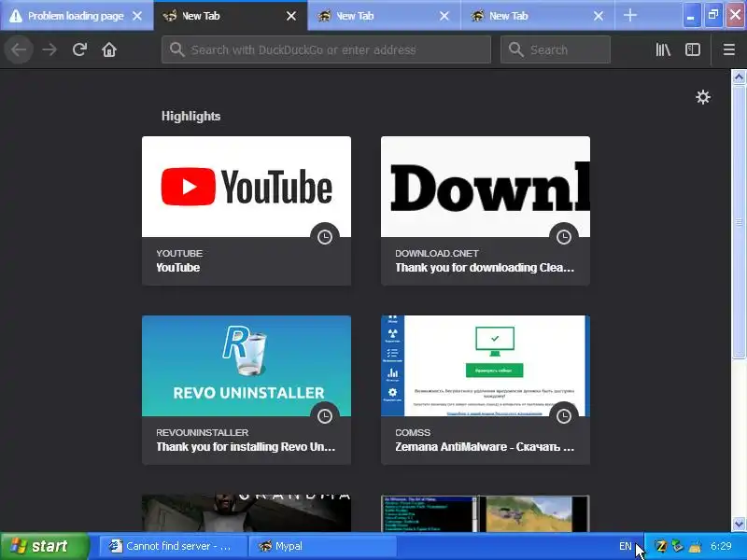The height and width of the screenshot is (560, 747).
Task: Click the history clock on YouTube card
Action: pos(325,237)
